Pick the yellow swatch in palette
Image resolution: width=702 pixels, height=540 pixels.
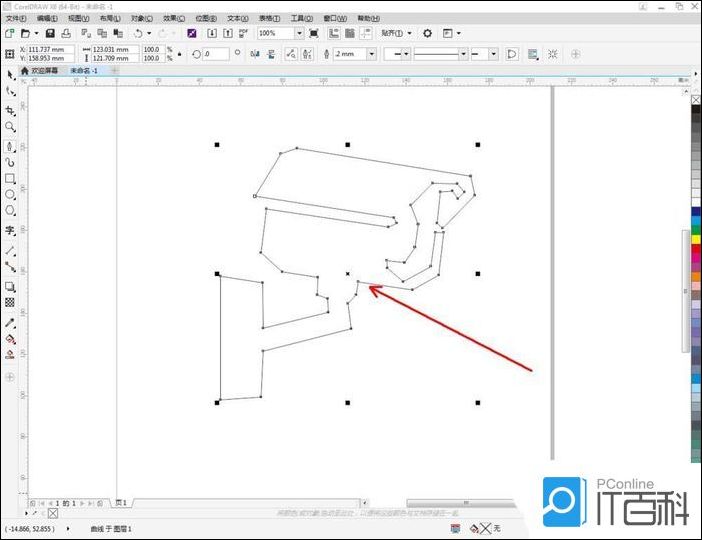696,240
